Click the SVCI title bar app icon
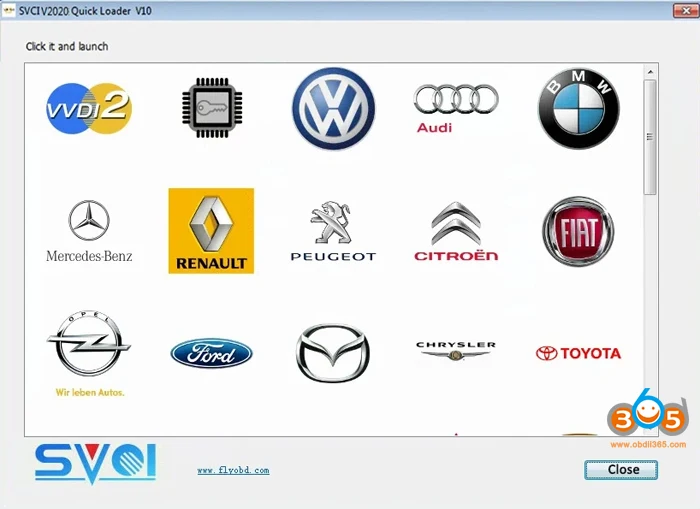The width and height of the screenshot is (700, 509). point(8,11)
